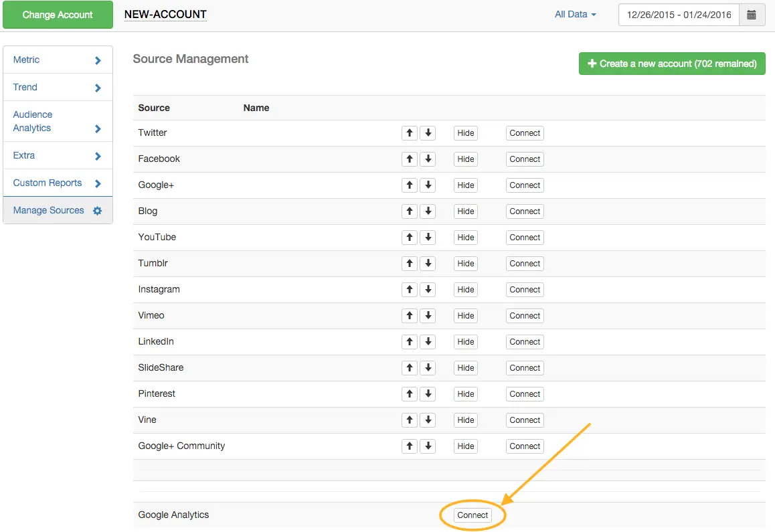
Task: Move Twitter source up with arrow
Action: [410, 133]
